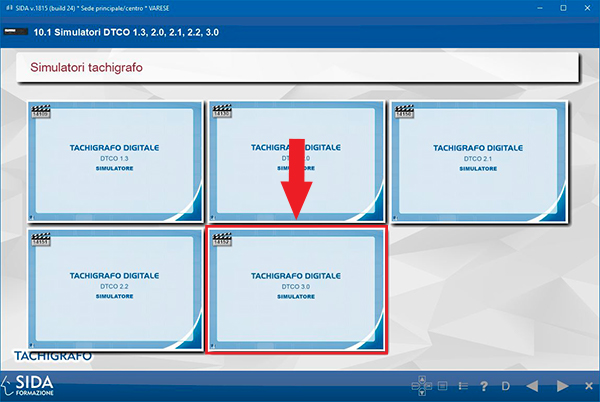Click the clapperboard icon numbered 14109
Viewport: 600px width, 402px height.
click(41, 112)
